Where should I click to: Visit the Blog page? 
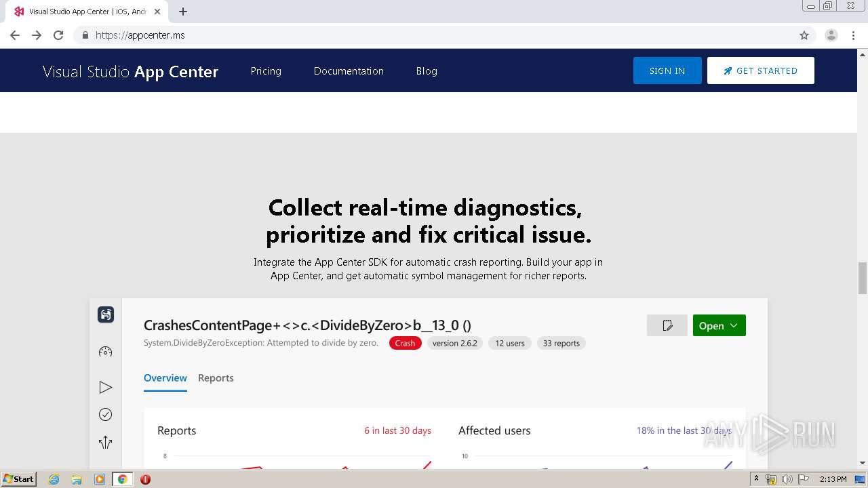coord(427,71)
